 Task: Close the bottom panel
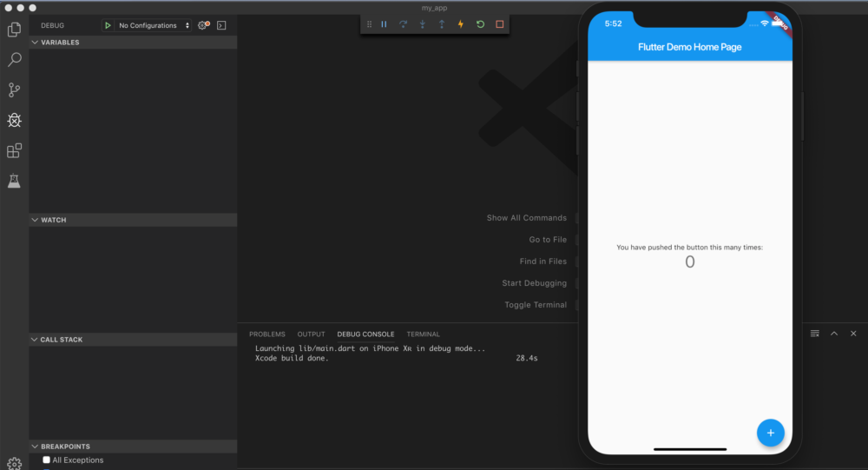[853, 334]
